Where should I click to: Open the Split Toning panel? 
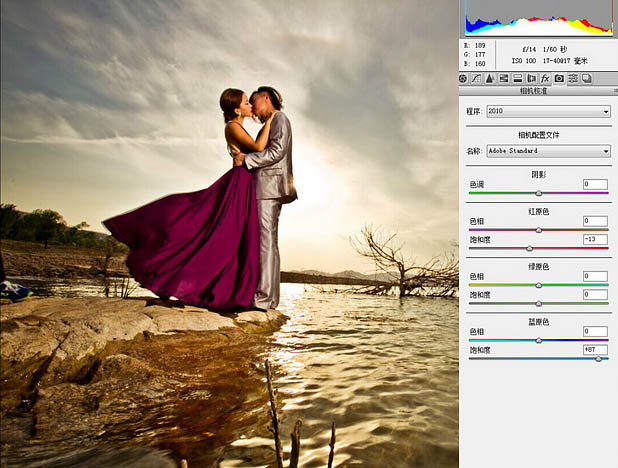click(x=517, y=78)
